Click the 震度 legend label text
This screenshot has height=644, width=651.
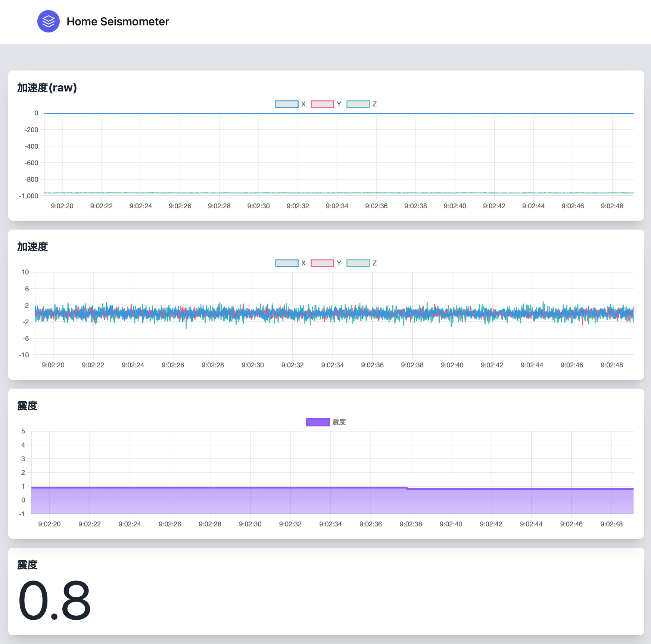[339, 422]
